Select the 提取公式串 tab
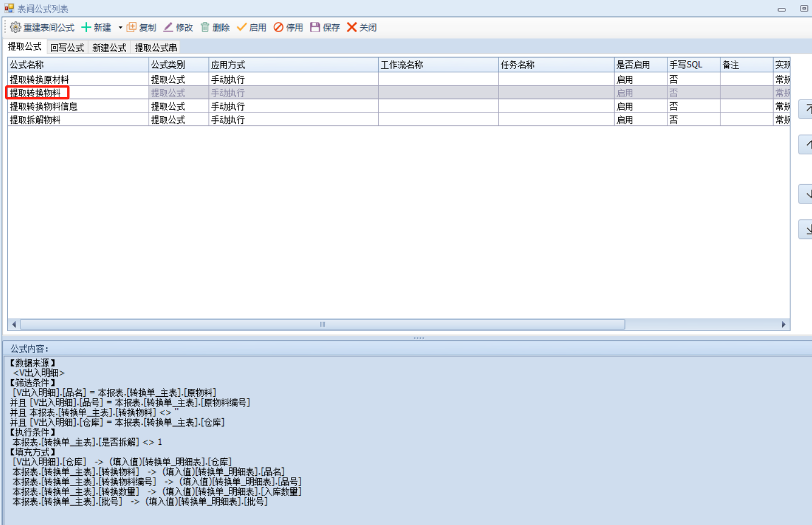812x525 pixels. click(155, 47)
